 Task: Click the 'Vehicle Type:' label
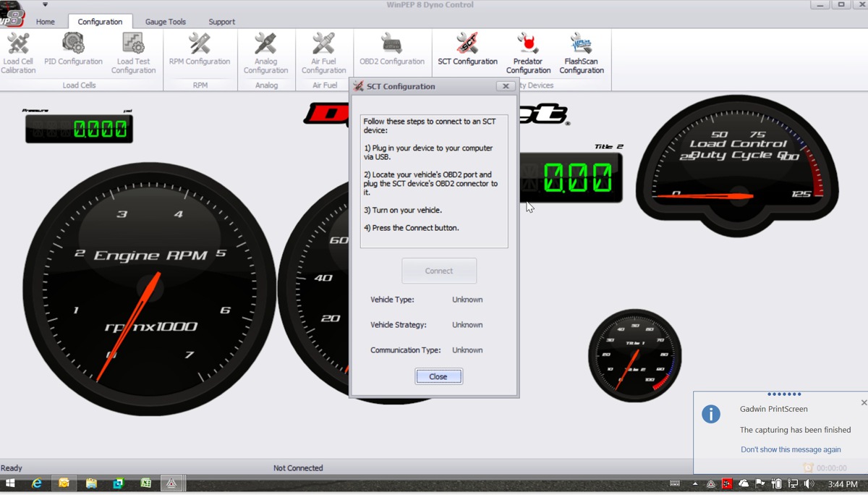[x=392, y=300]
